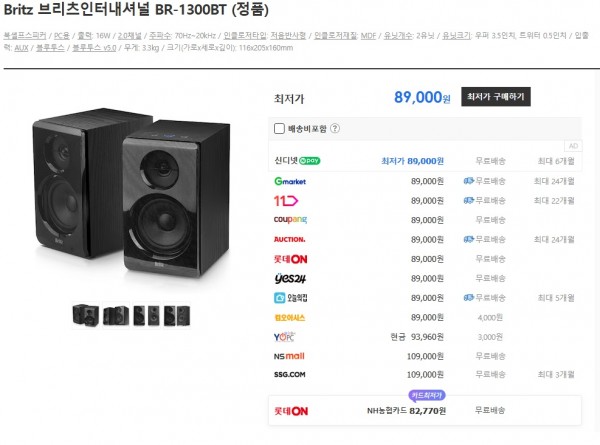Click the help question mark beside 배송비포함
The width and height of the screenshot is (600, 445).
click(x=335, y=129)
